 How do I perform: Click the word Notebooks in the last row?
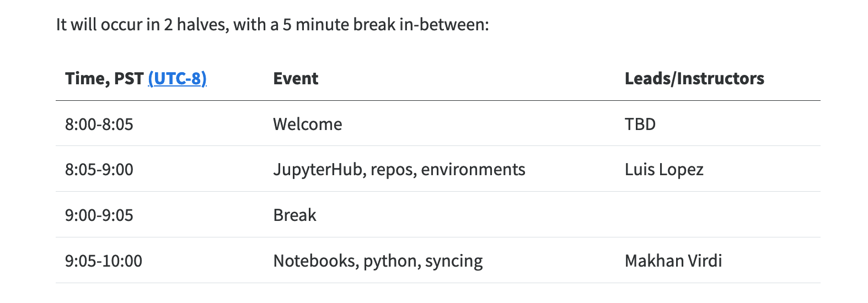315,261
